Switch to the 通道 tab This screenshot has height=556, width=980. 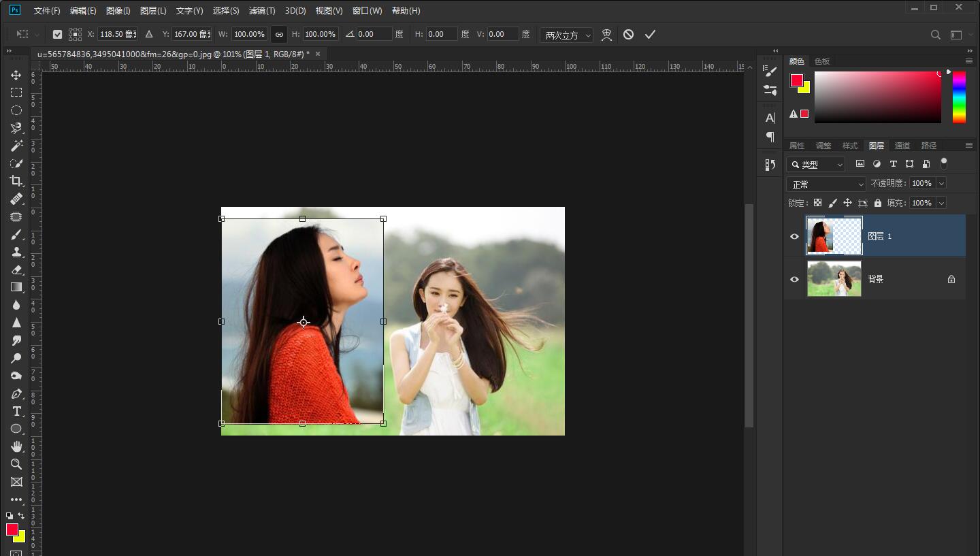[902, 146]
